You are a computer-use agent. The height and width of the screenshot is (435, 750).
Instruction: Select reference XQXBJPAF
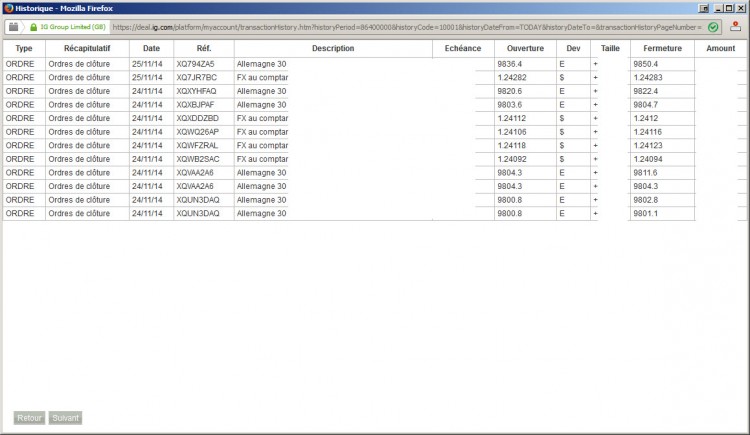pos(195,104)
